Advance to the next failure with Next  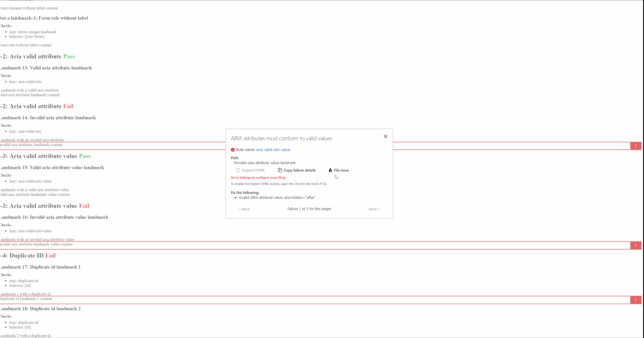[x=374, y=209]
